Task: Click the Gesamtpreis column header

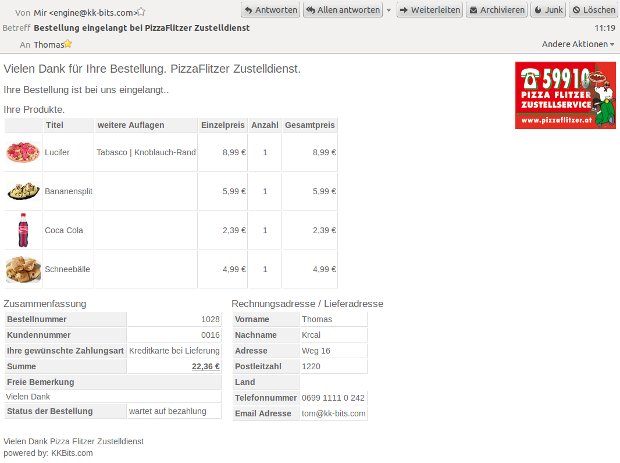Action: (310, 125)
